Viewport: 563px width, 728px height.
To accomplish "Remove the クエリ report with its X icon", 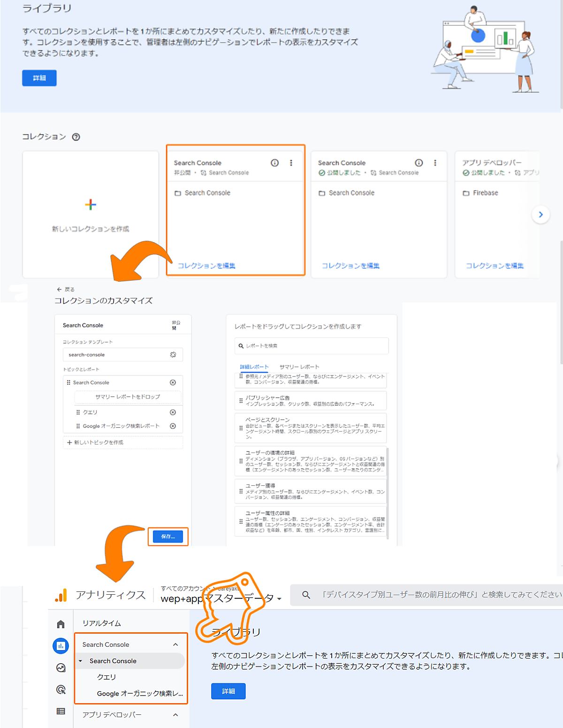I will [173, 412].
